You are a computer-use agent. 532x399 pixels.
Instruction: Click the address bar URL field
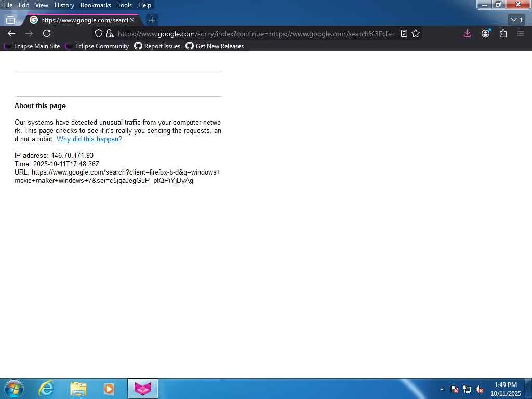click(x=256, y=34)
